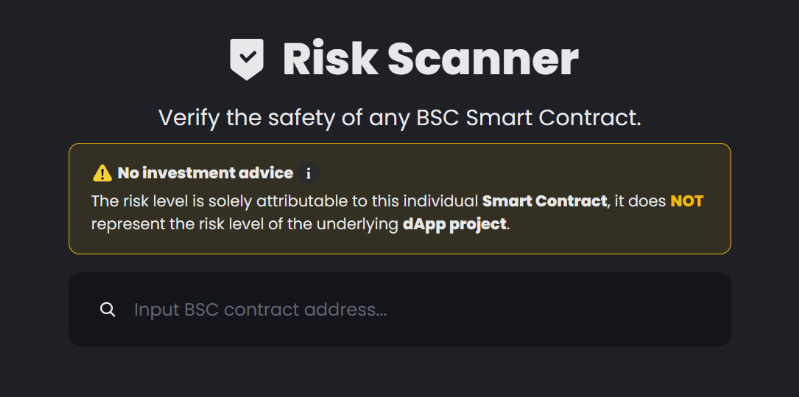Image resolution: width=799 pixels, height=397 pixels.
Task: Click "BSC Smart Contract." in the subtitle
Action: pyautogui.click(x=529, y=118)
